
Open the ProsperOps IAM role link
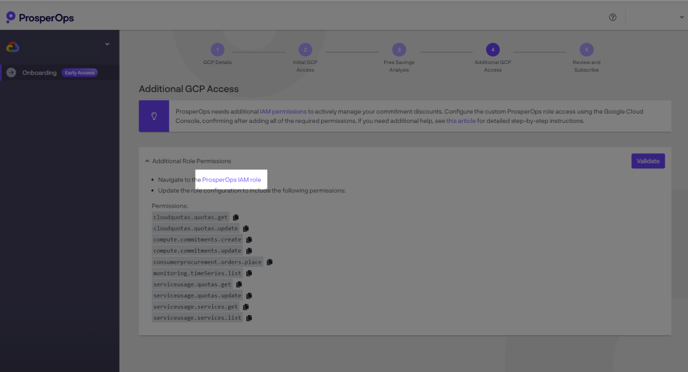231,179
